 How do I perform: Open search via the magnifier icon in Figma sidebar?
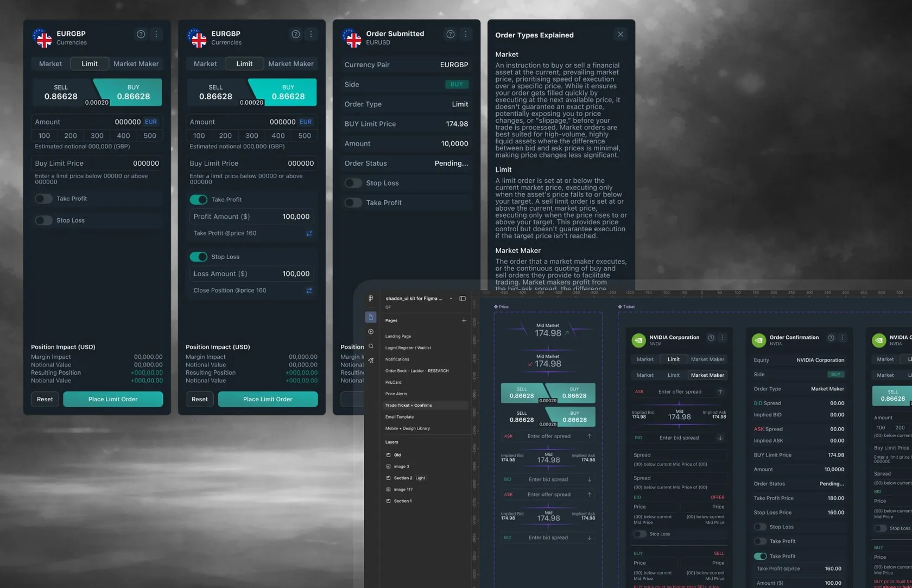pos(371,346)
